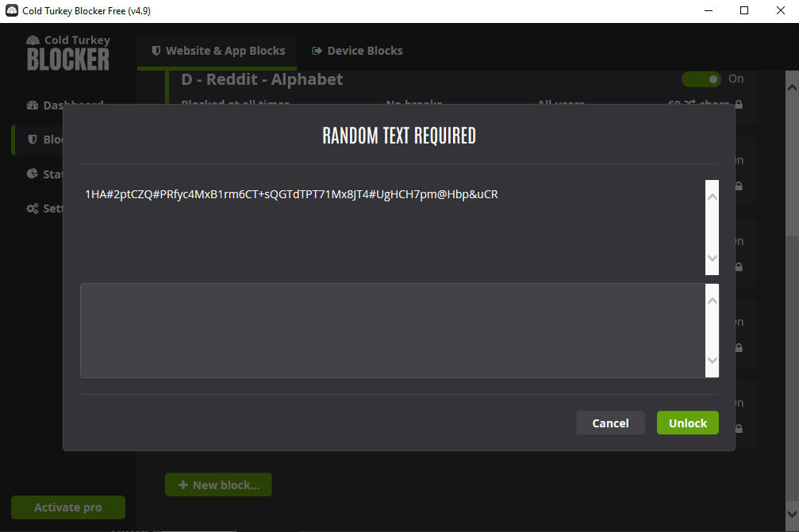Image resolution: width=799 pixels, height=532 pixels.
Task: Click the Settings gears icon in sidebar
Action: click(33, 209)
